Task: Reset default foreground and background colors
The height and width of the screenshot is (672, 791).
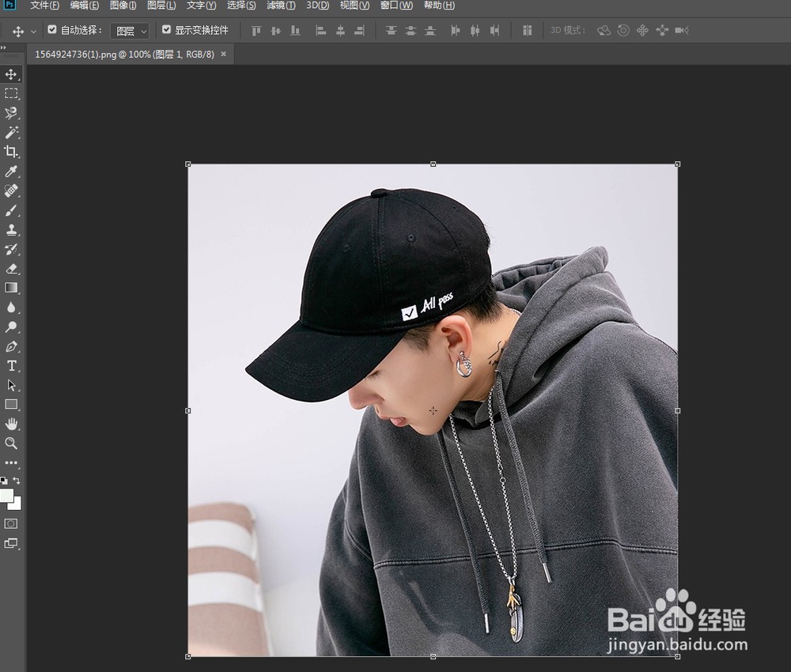Action: coord(3,481)
